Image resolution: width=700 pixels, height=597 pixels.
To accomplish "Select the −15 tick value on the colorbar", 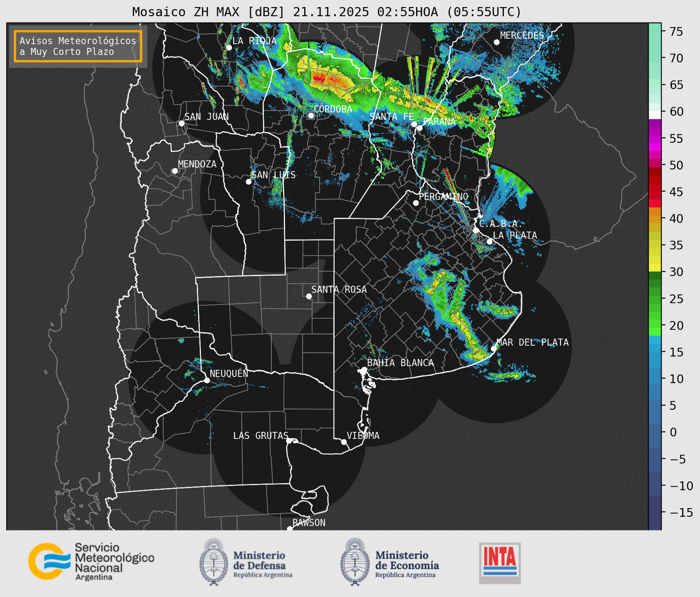I will (681, 512).
